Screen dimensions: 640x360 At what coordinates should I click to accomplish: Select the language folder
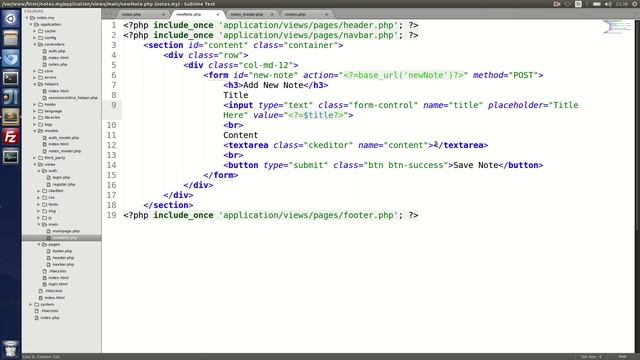(53, 111)
